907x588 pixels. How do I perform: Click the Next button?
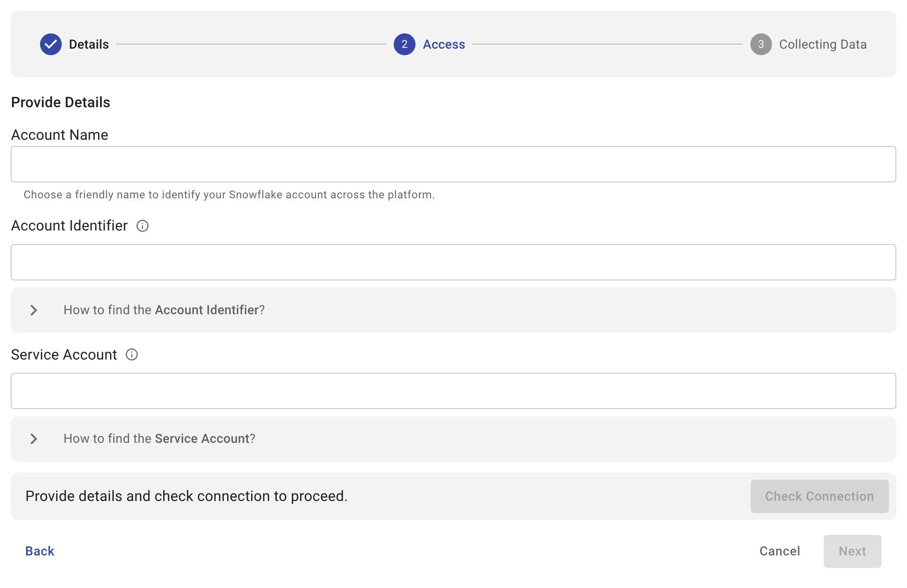pos(852,551)
